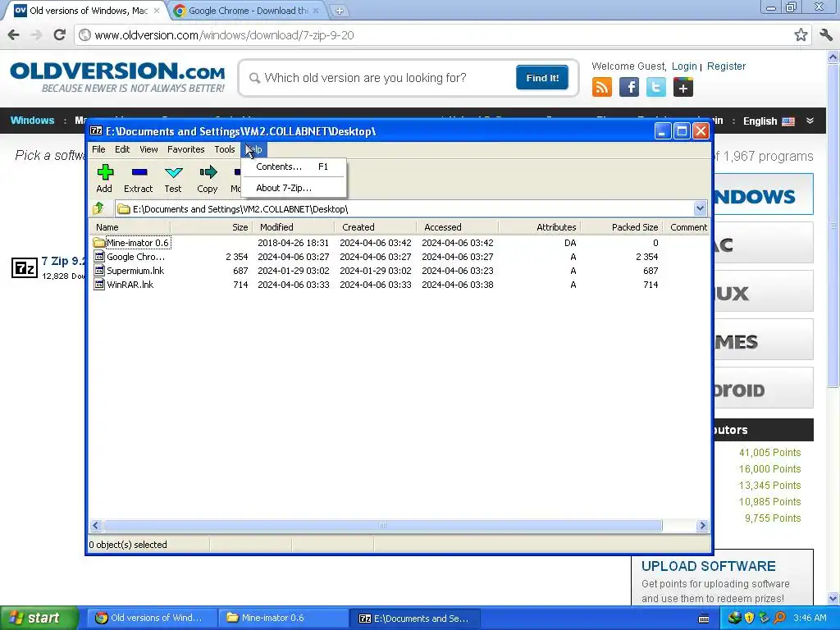
Task: Slide the 7-Zip horizontal scrollbar thumb
Action: coord(382,526)
